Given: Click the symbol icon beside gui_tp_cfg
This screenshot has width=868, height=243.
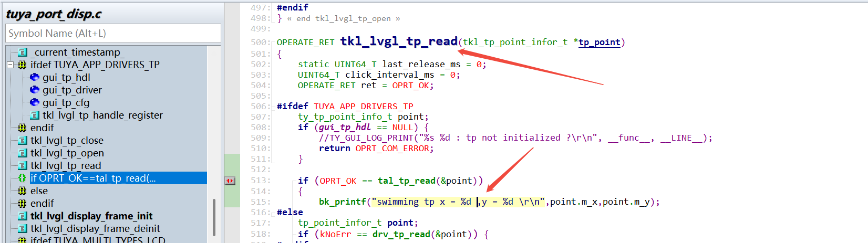Looking at the screenshot, I should [35, 102].
